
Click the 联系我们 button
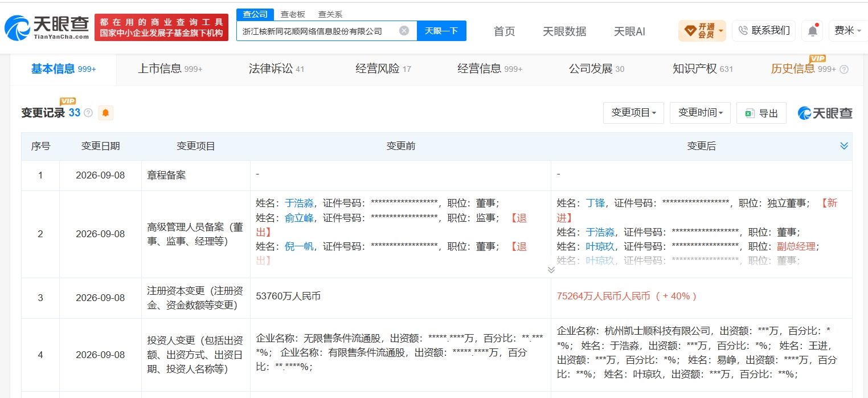point(764,31)
